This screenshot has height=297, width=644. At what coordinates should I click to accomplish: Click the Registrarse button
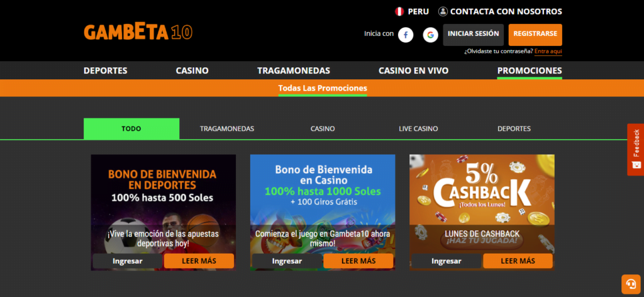click(x=535, y=35)
